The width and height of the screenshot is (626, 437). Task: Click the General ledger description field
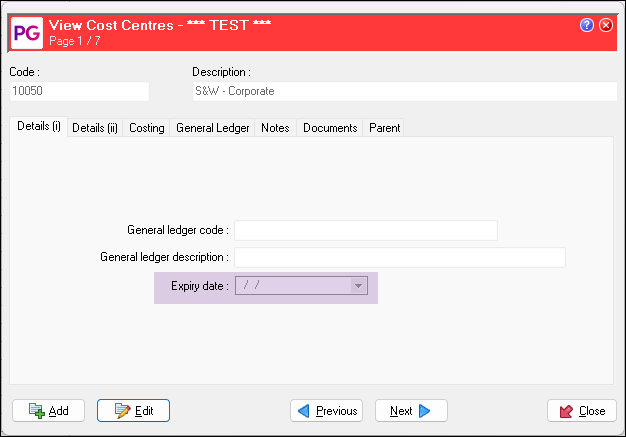pyautogui.click(x=399, y=258)
